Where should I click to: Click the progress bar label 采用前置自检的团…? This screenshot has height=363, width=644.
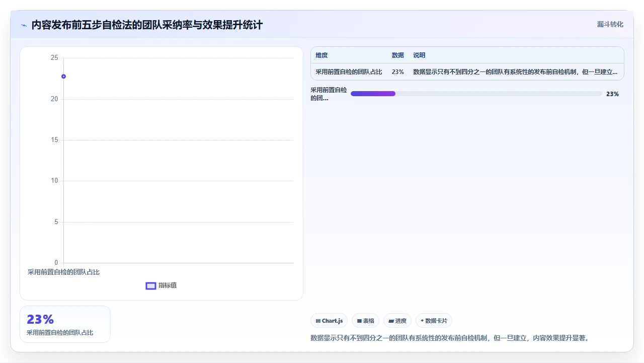pyautogui.click(x=329, y=94)
